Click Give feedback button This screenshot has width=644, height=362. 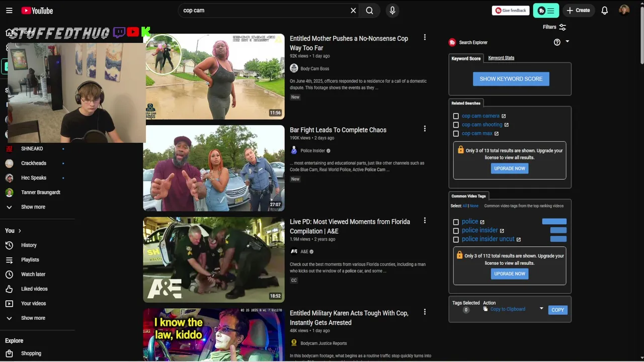pyautogui.click(x=511, y=11)
